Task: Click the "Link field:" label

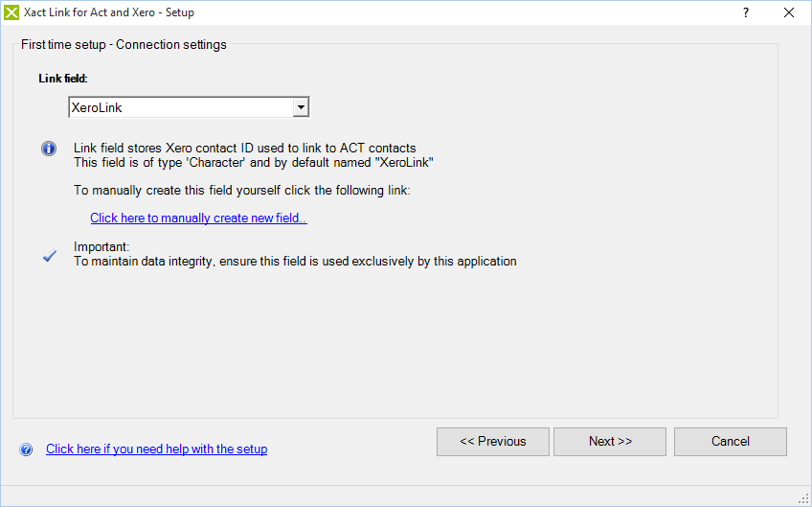Action: click(63, 79)
